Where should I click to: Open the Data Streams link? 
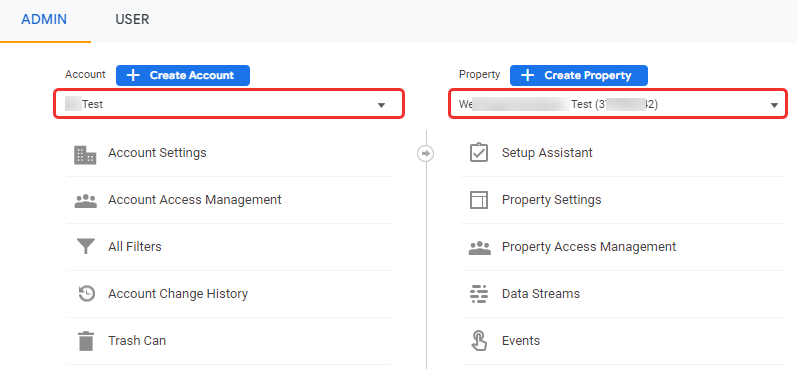540,294
